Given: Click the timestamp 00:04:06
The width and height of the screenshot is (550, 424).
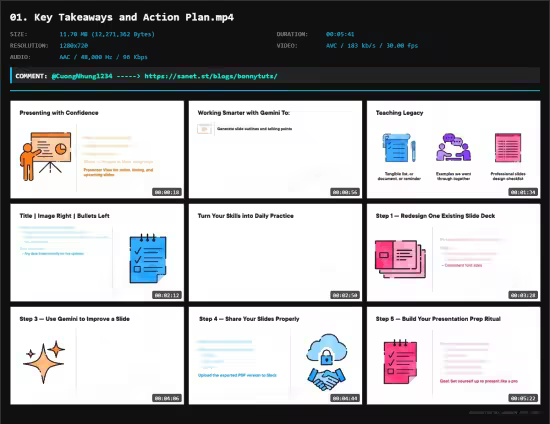Looking at the screenshot, I should point(167,398).
